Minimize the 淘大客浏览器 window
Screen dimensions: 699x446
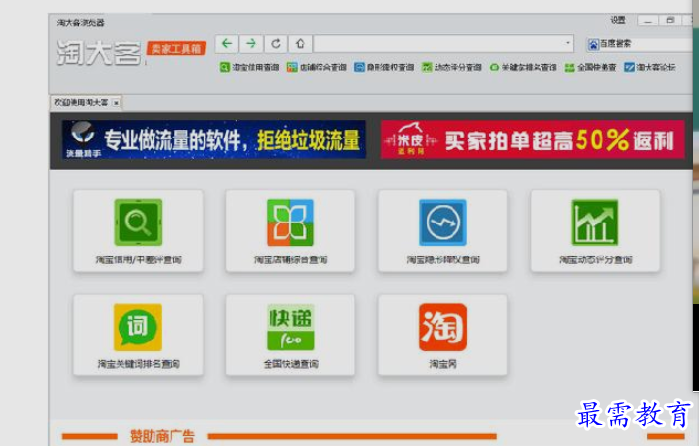click(648, 21)
